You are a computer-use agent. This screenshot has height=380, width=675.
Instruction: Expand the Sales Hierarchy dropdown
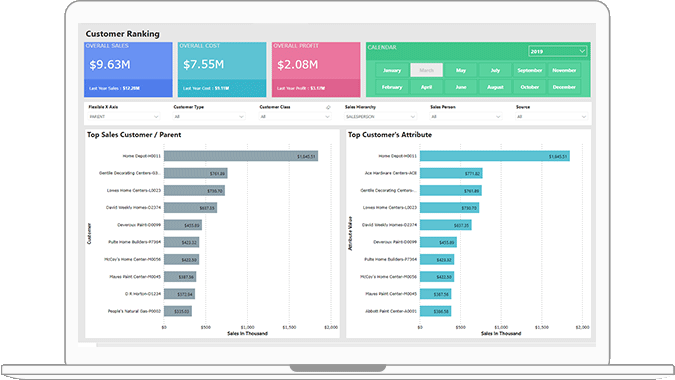(381, 117)
